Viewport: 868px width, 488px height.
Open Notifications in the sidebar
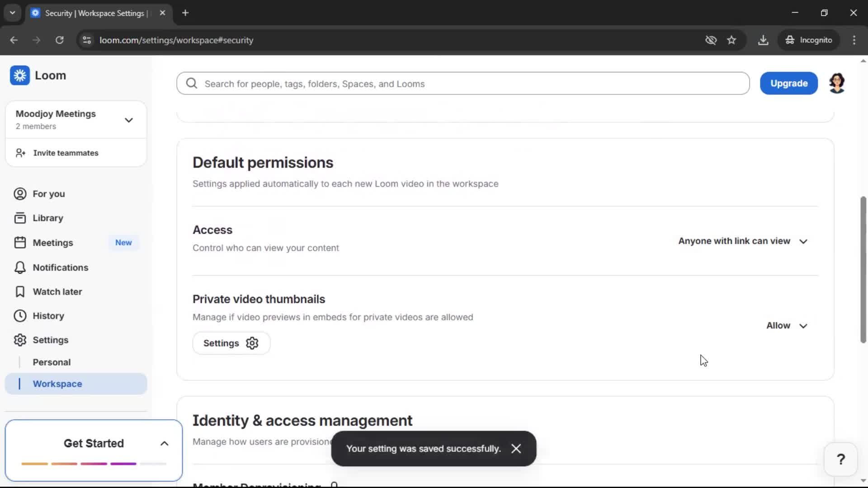(x=60, y=267)
